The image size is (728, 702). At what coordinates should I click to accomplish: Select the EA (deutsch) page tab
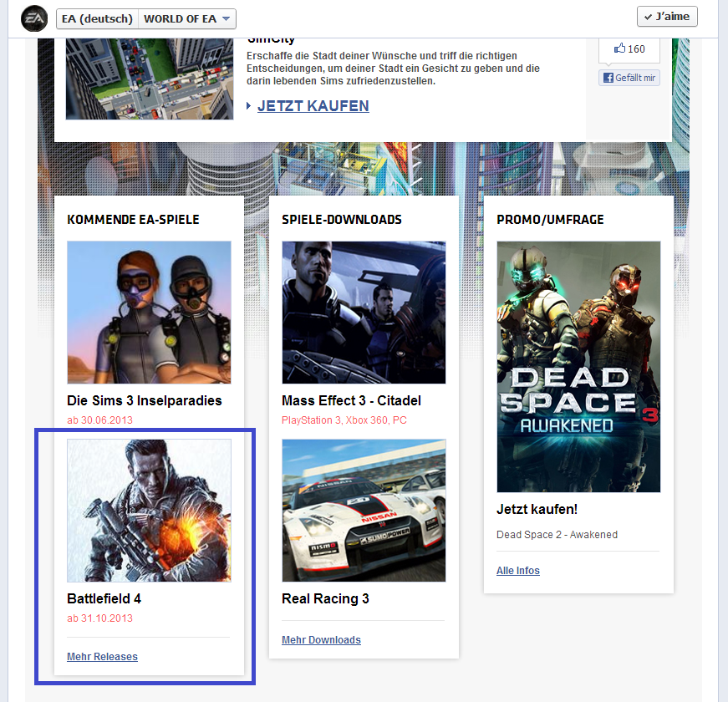click(x=98, y=19)
